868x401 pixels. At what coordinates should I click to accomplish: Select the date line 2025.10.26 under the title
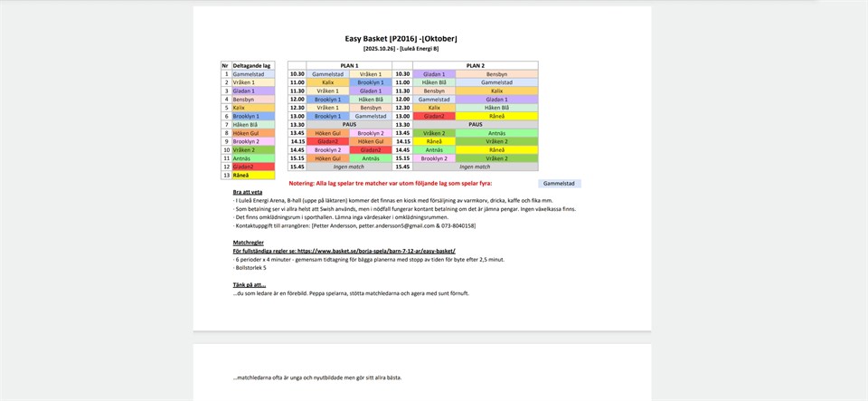point(401,49)
